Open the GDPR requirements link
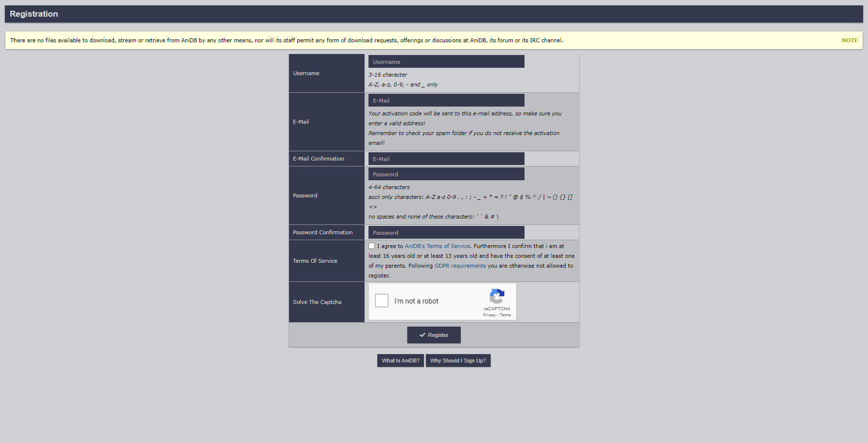Screen dimensions: 868x443 pos(460,266)
